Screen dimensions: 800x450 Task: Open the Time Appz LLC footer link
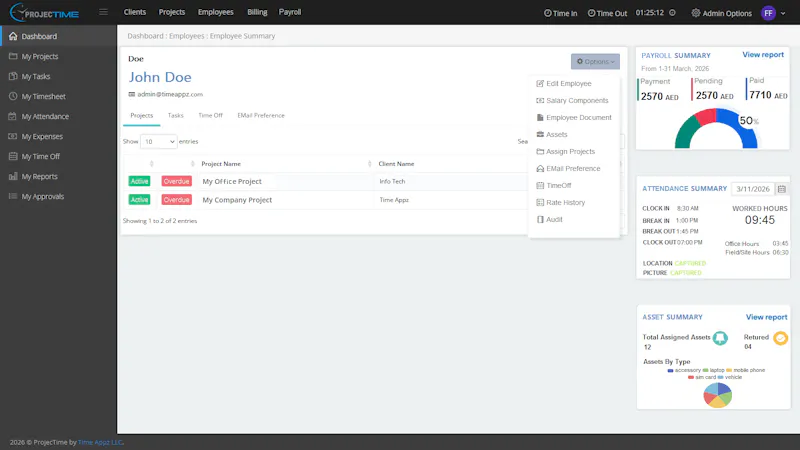100,442
